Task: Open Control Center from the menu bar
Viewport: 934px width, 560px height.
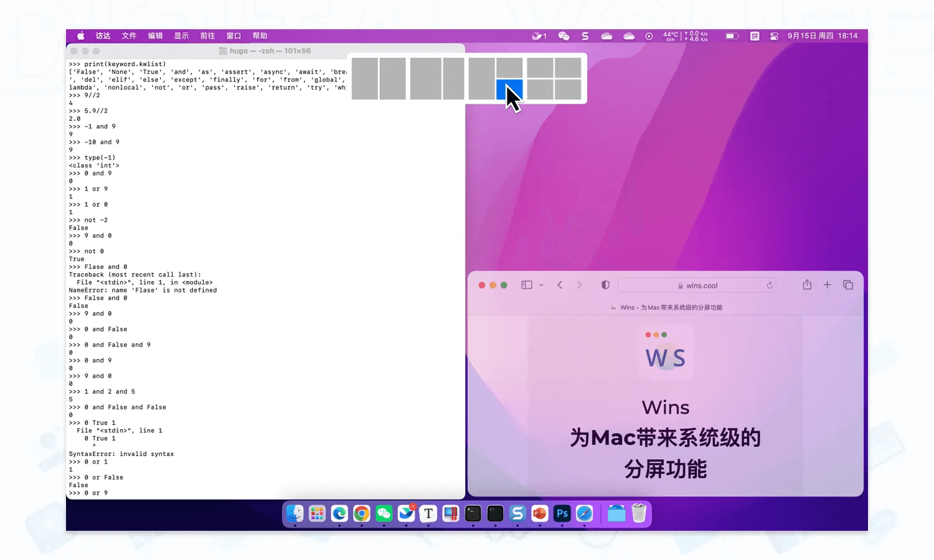Action: [x=774, y=36]
